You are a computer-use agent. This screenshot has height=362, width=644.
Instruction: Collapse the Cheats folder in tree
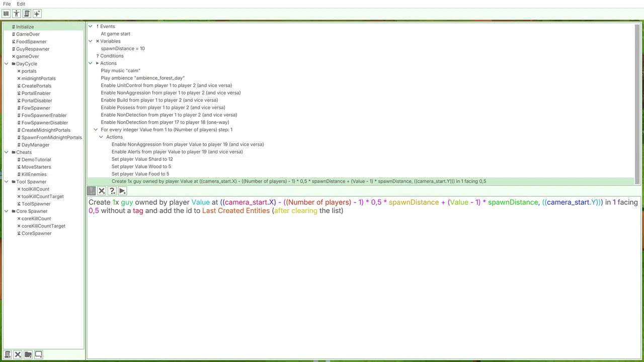pos(6,152)
